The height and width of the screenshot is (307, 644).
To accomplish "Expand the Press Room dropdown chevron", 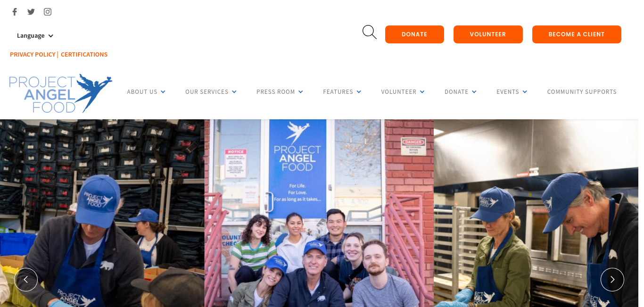I will pyautogui.click(x=301, y=92).
